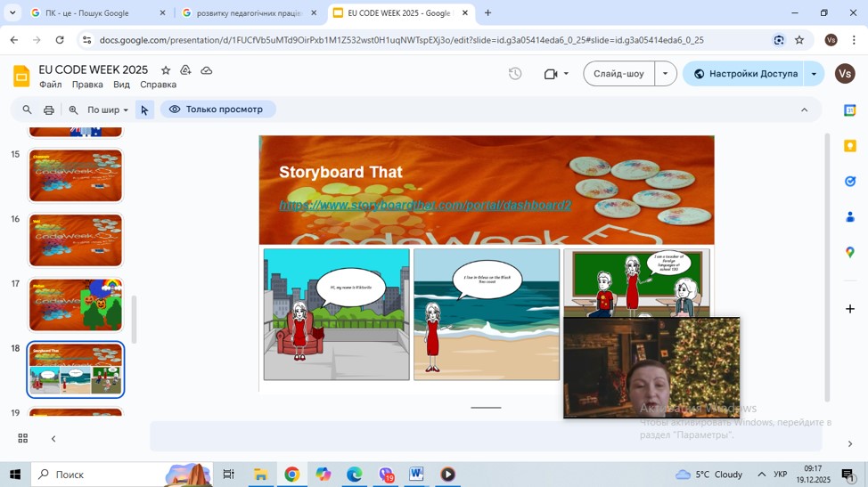Open the Файл menu
The image size is (868, 487).
(x=51, y=85)
